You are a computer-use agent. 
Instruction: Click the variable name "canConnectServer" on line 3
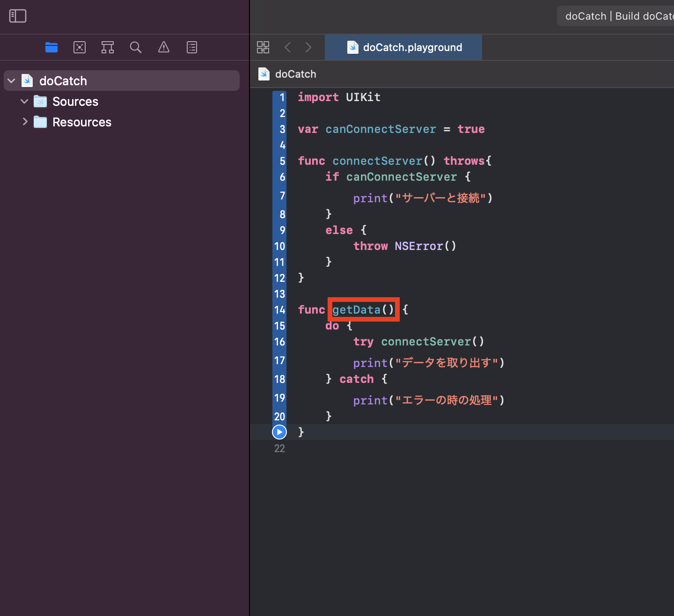(x=381, y=129)
